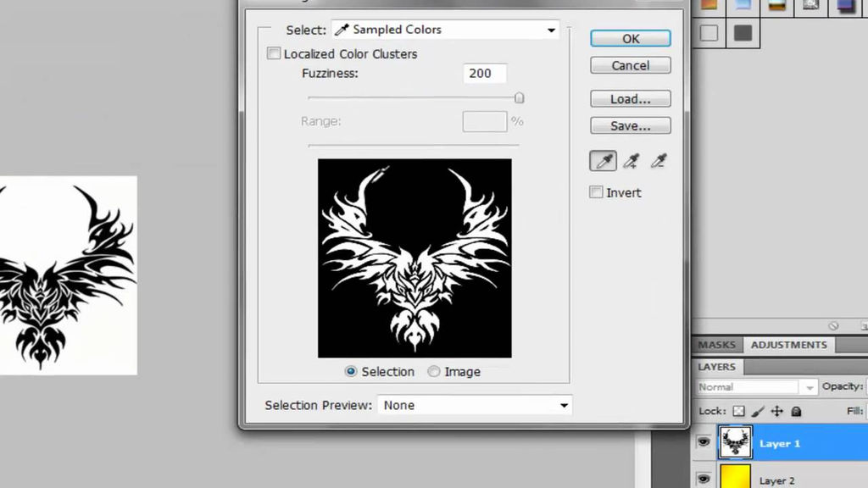
Task: Open the layer blend mode Normal dropdown
Action: coord(756,386)
